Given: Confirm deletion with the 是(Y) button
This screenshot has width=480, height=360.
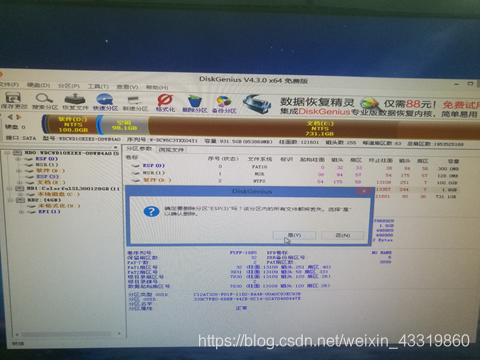Looking at the screenshot, I should (294, 235).
